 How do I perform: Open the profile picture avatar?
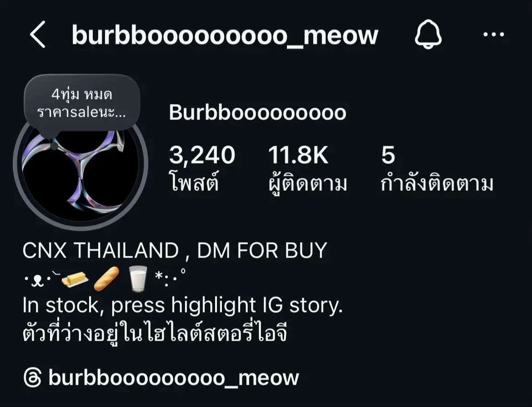coord(81,169)
